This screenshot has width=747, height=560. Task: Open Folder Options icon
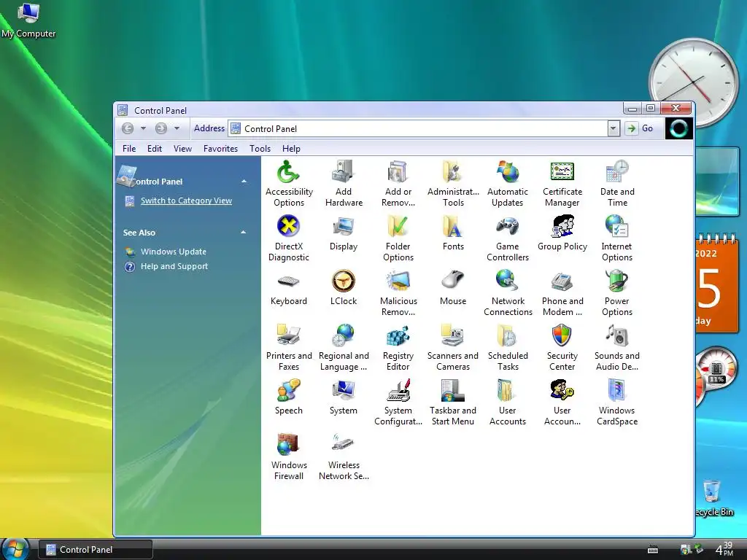click(x=398, y=226)
